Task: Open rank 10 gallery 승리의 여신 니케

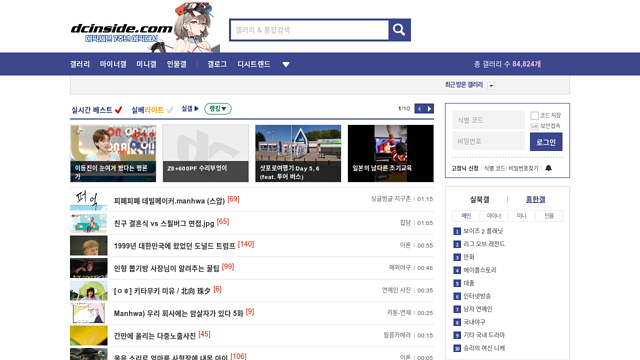Action: (484, 348)
